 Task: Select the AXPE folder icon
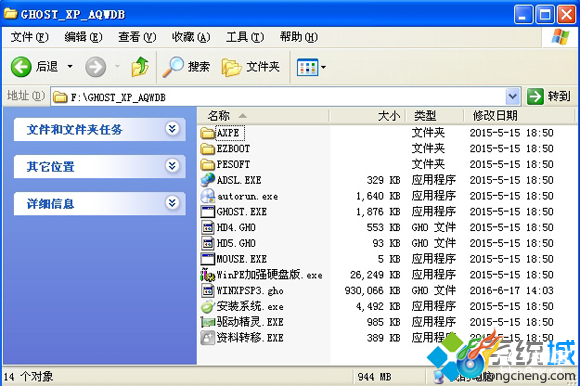pos(208,133)
